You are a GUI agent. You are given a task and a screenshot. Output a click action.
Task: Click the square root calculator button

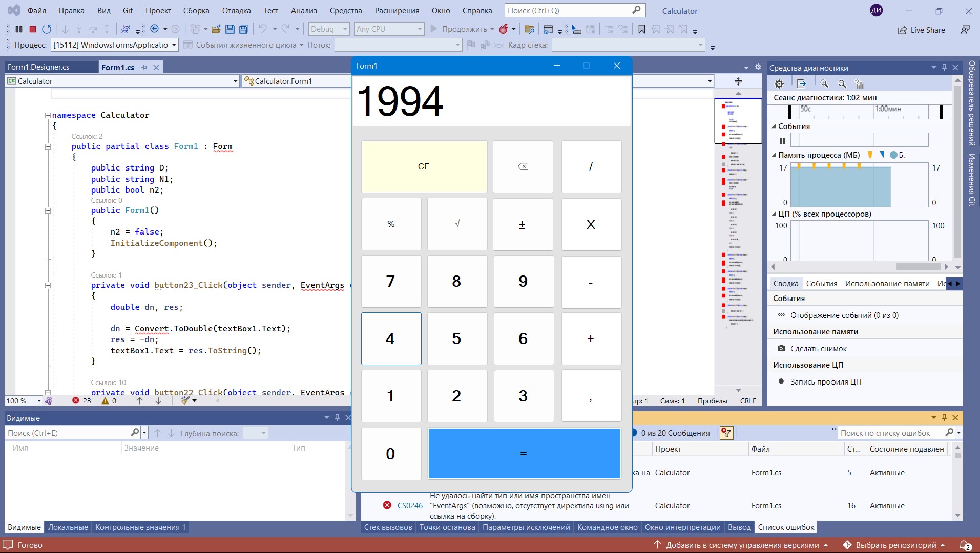(x=457, y=224)
